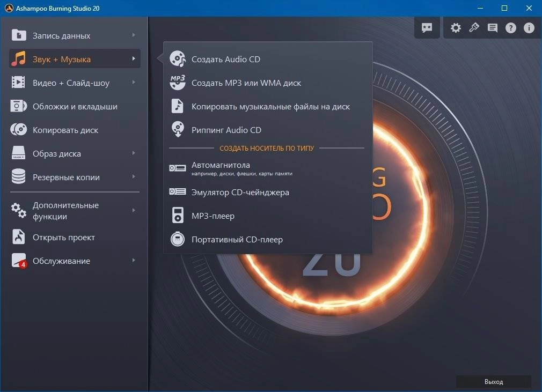Open settings via the gear icon

pyautogui.click(x=456, y=28)
